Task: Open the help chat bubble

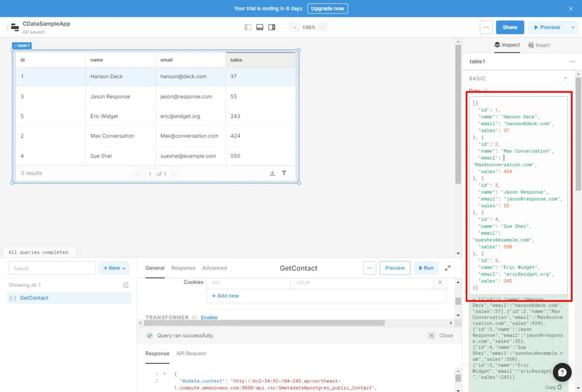Action: (562, 372)
